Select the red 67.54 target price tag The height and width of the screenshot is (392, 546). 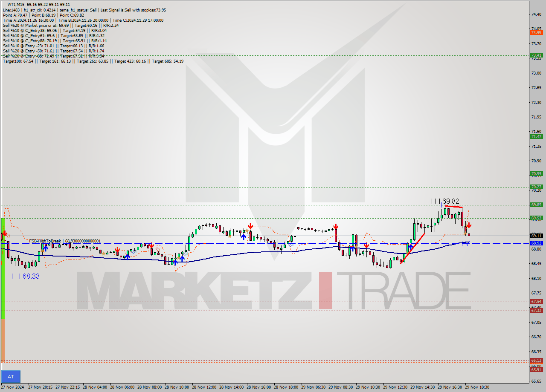point(536,302)
